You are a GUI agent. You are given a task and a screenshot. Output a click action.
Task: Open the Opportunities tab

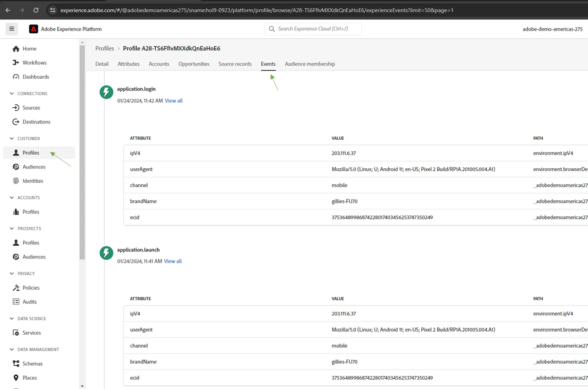point(194,64)
